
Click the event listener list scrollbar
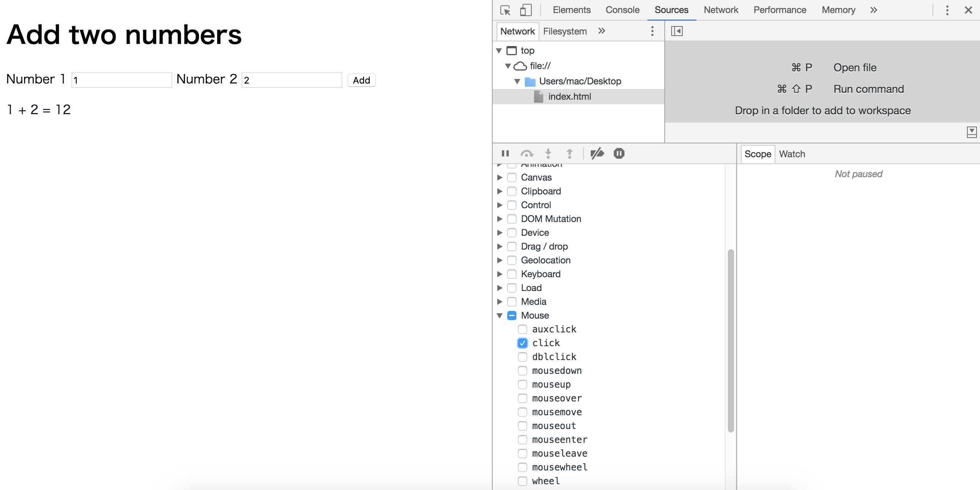pyautogui.click(x=731, y=340)
